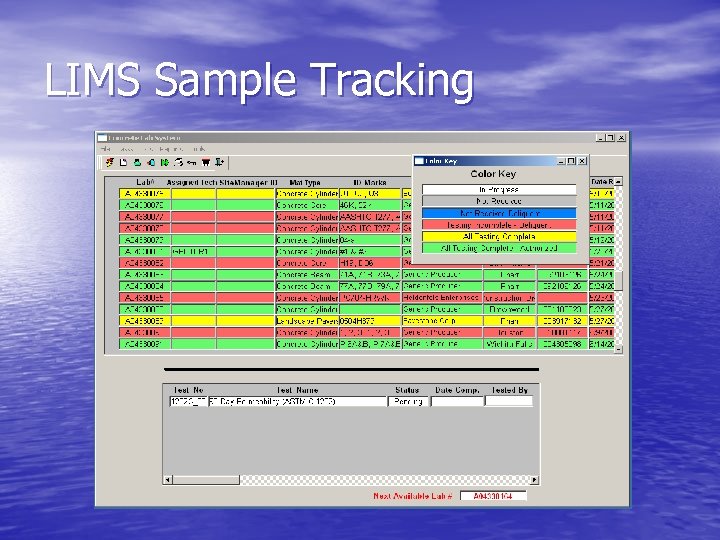
Task: Select the 0504H873 ID Marks cell
Action: [x=370, y=321]
